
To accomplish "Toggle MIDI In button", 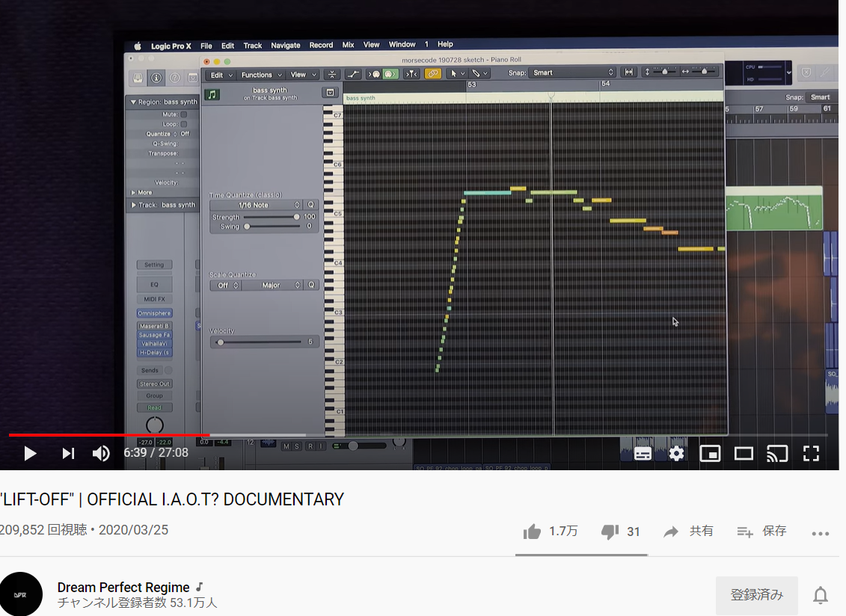I will coord(374,74).
